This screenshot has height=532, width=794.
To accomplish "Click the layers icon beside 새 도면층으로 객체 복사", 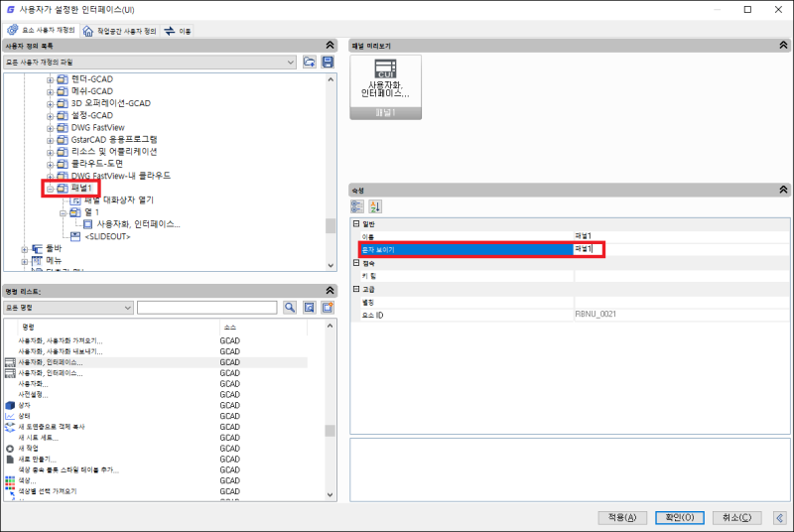I will click(10, 427).
